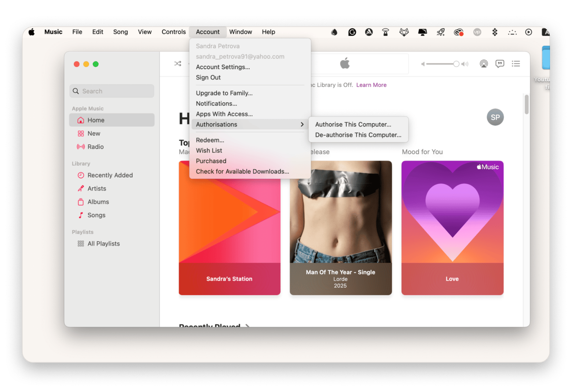Open Radio in the sidebar
Screen dimensions: 572x392
click(x=95, y=147)
